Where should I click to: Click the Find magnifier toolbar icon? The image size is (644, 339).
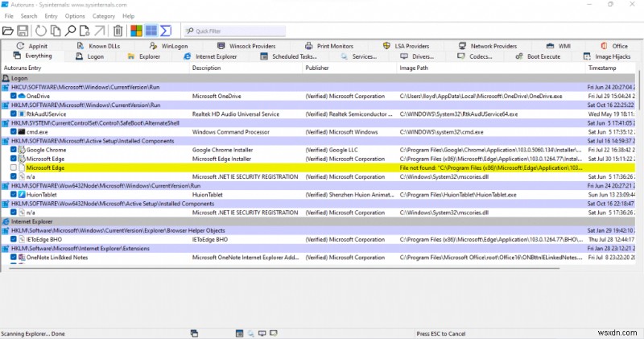point(70,31)
